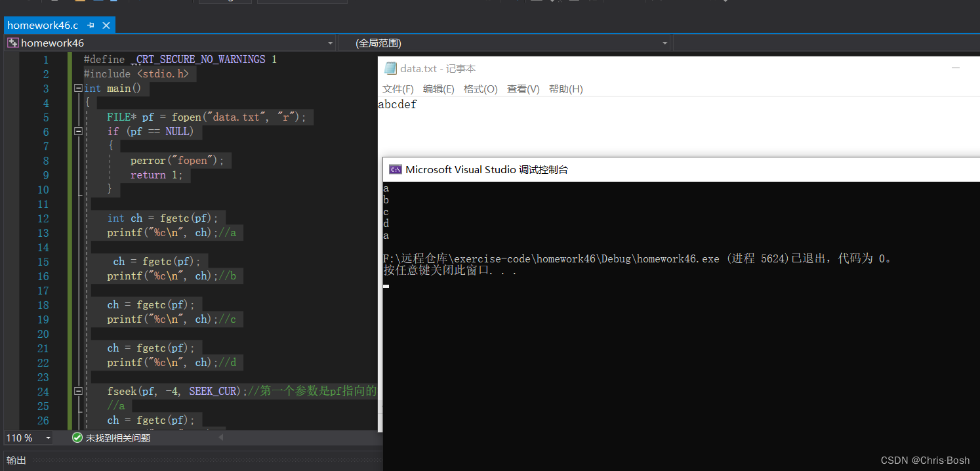Pin the homework46.c tab

pyautogui.click(x=91, y=26)
